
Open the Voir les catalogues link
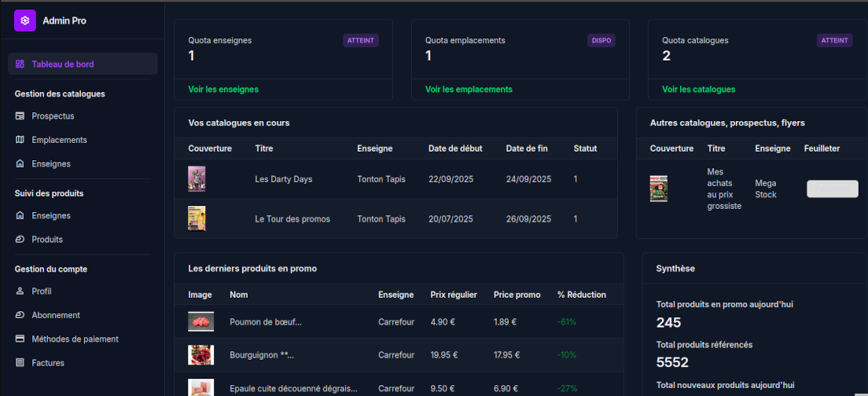tap(698, 90)
